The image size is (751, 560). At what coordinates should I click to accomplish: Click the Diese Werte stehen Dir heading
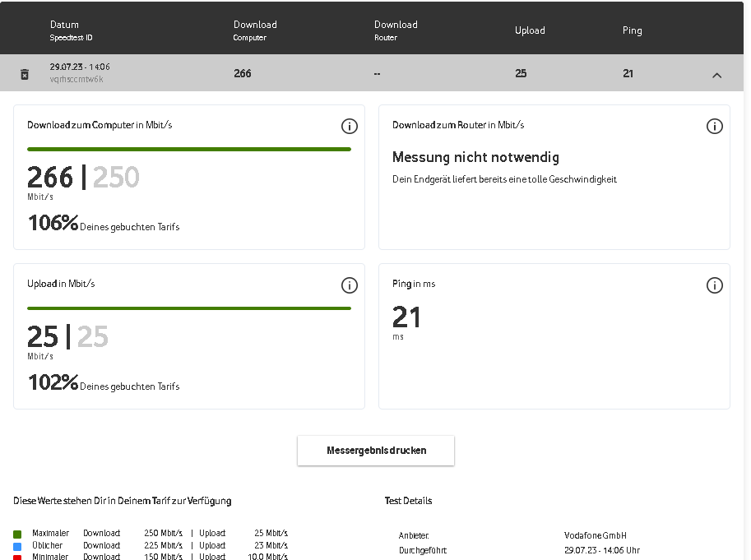coord(122,501)
